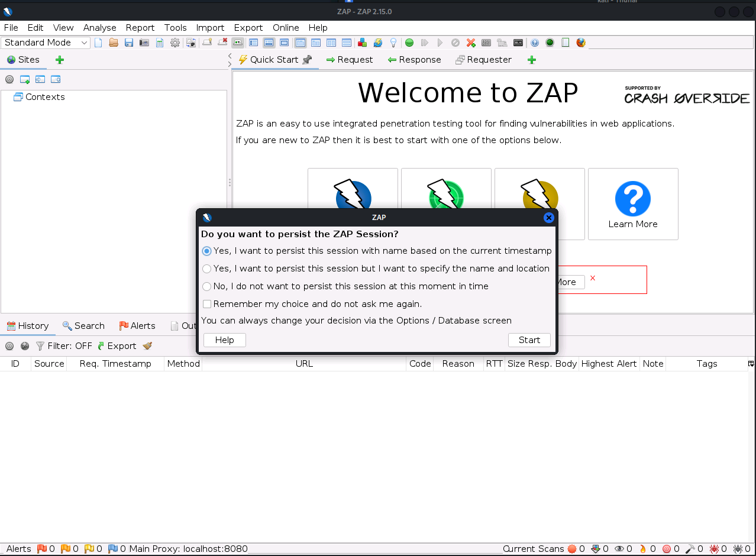This screenshot has height=556, width=756.
Task: Open the Manage Add-ons blocks icon
Action: click(362, 43)
